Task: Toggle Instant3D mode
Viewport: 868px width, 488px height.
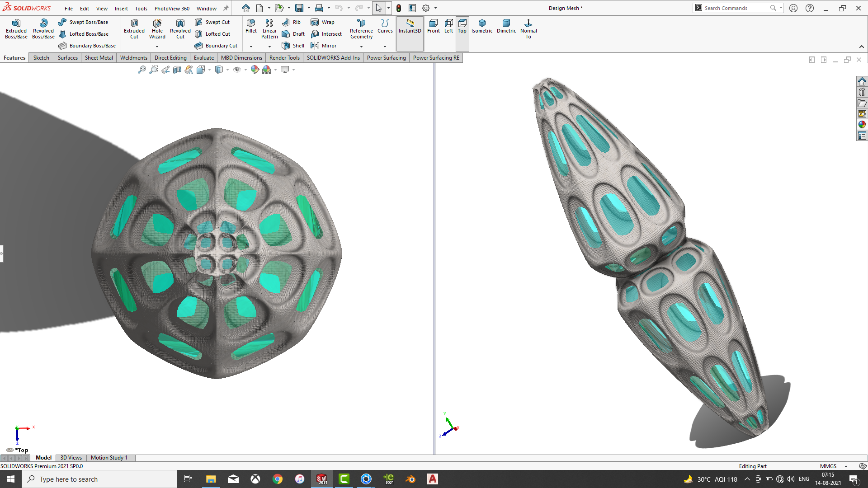Action: pos(410,26)
